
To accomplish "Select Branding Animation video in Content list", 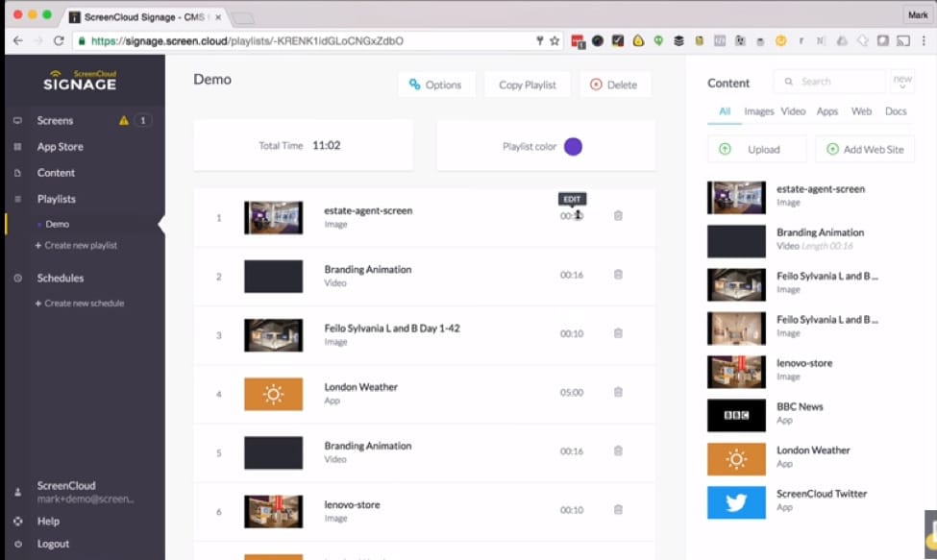I will [x=810, y=240].
